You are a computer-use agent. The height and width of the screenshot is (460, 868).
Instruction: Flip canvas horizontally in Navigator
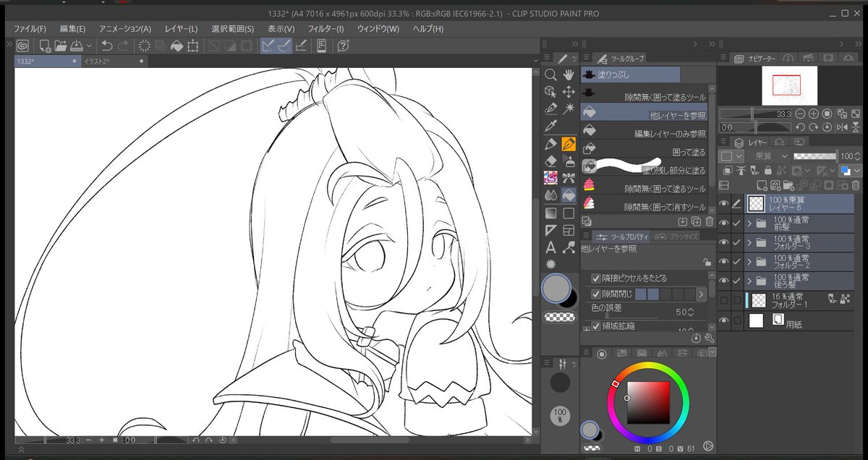tap(843, 127)
